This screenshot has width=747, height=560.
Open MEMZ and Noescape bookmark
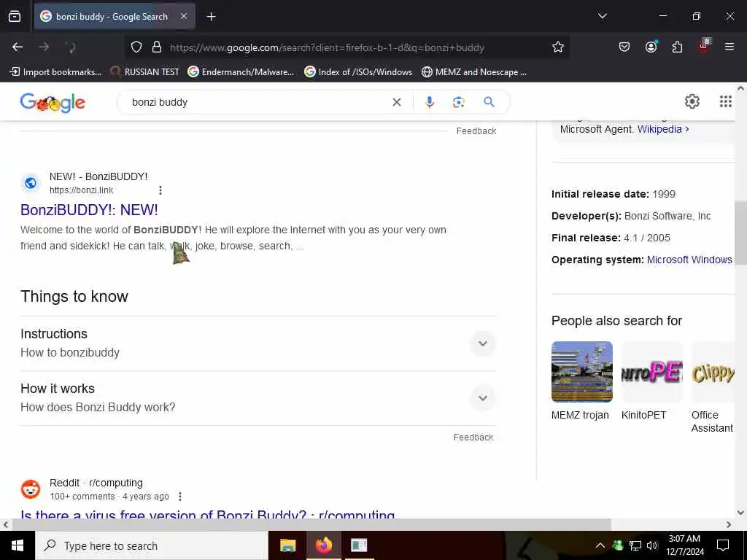[x=474, y=72]
